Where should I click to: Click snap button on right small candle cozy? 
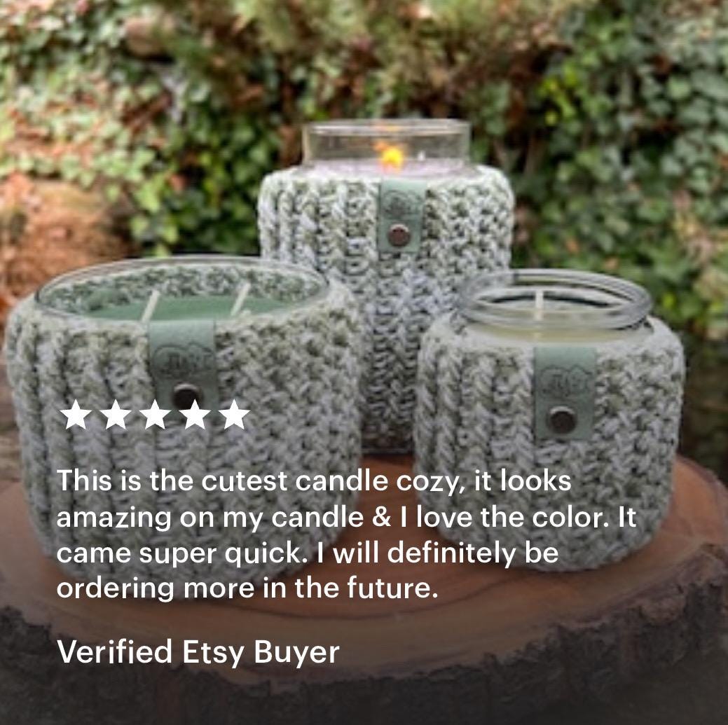[562, 420]
